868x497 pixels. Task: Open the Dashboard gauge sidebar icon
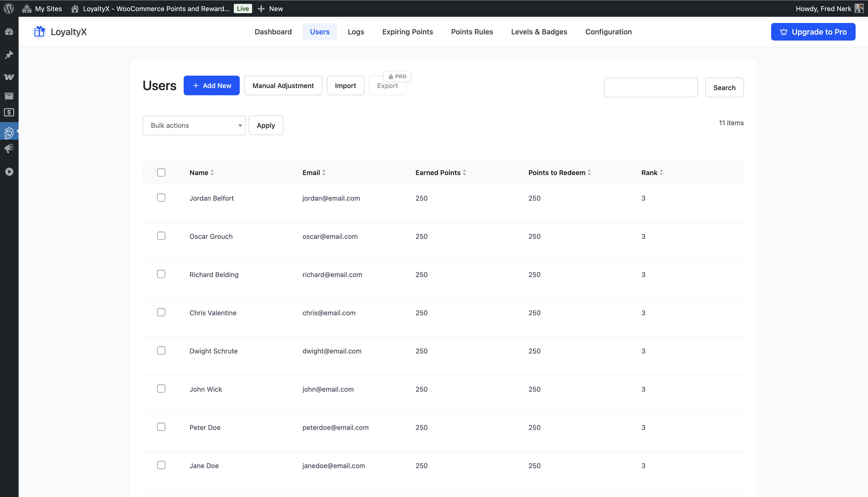[9, 32]
